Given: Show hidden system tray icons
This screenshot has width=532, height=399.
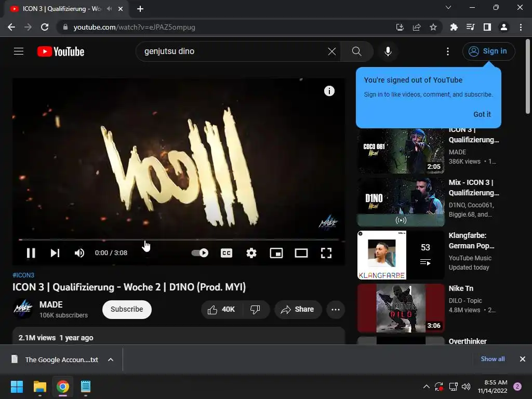Looking at the screenshot, I should 427,387.
